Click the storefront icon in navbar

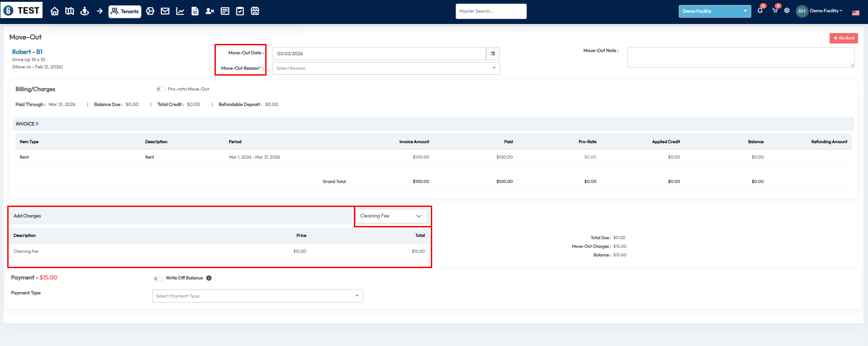255,11
